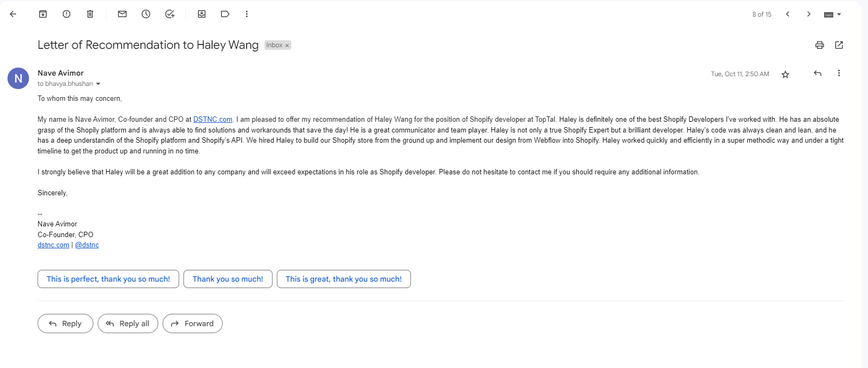Move email to another folder

coord(202,14)
